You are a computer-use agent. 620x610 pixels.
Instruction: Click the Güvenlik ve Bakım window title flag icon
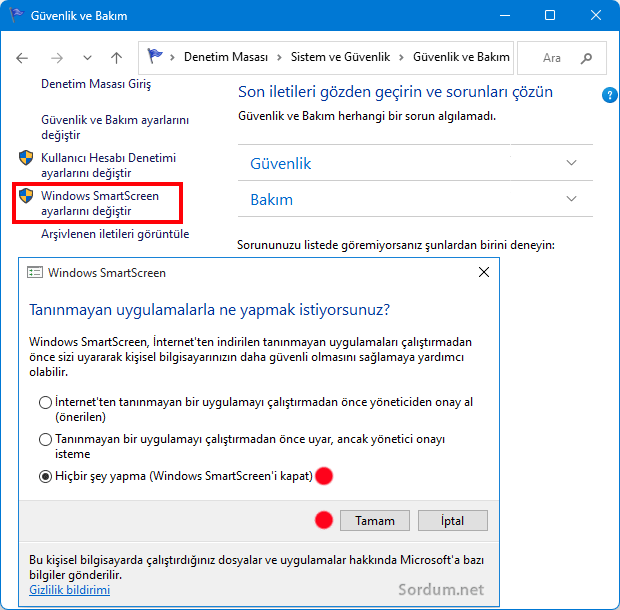coord(17,15)
